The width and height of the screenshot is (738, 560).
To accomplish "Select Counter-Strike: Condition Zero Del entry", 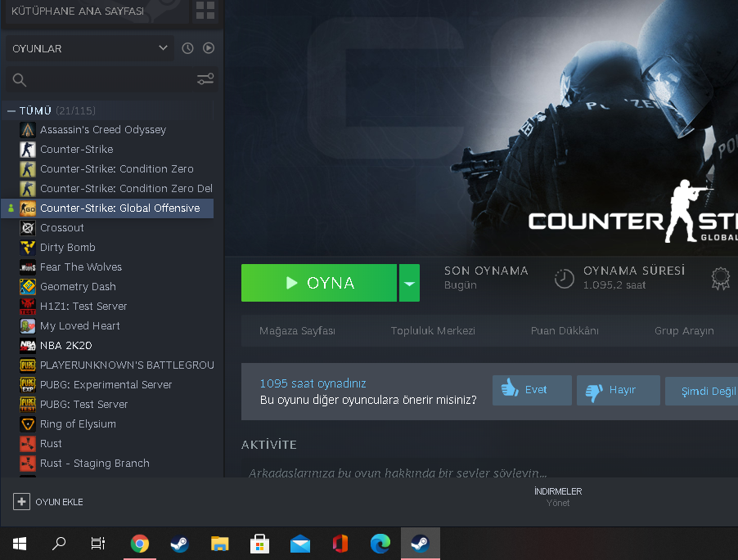I will tap(107, 189).
